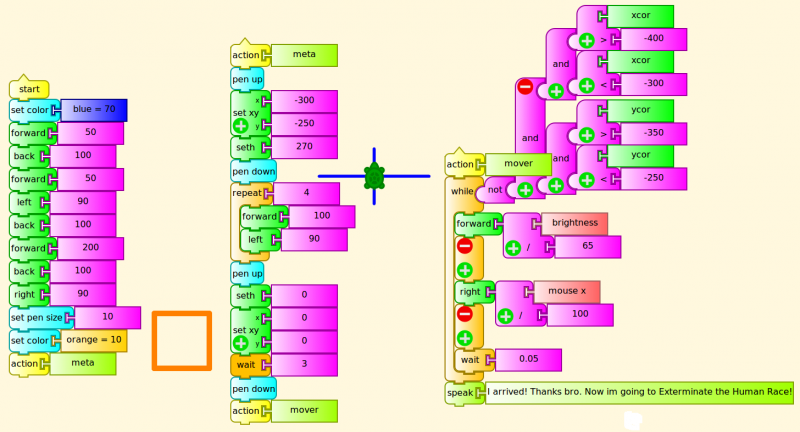Click green plus on set xy 0 block
Screen dimensions: 800x432
[x=240, y=342]
